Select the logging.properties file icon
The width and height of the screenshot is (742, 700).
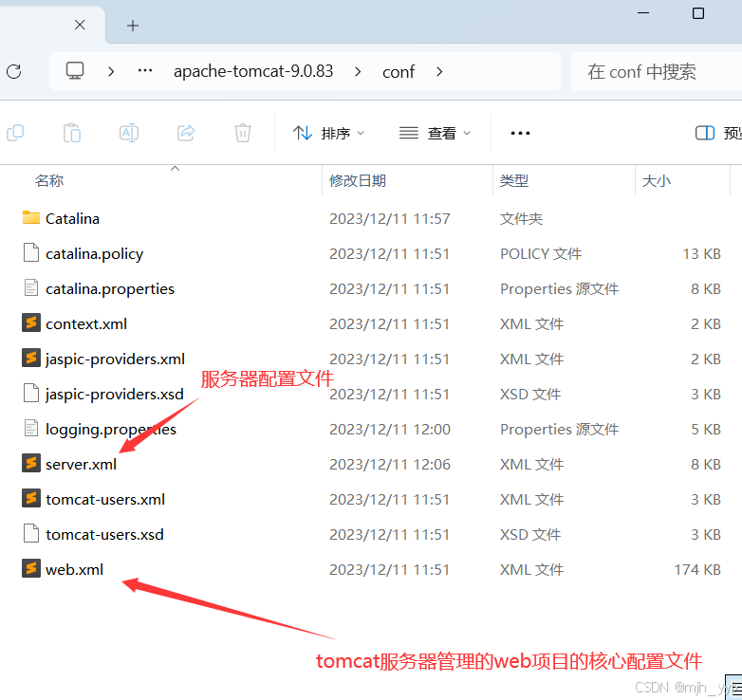(x=31, y=428)
